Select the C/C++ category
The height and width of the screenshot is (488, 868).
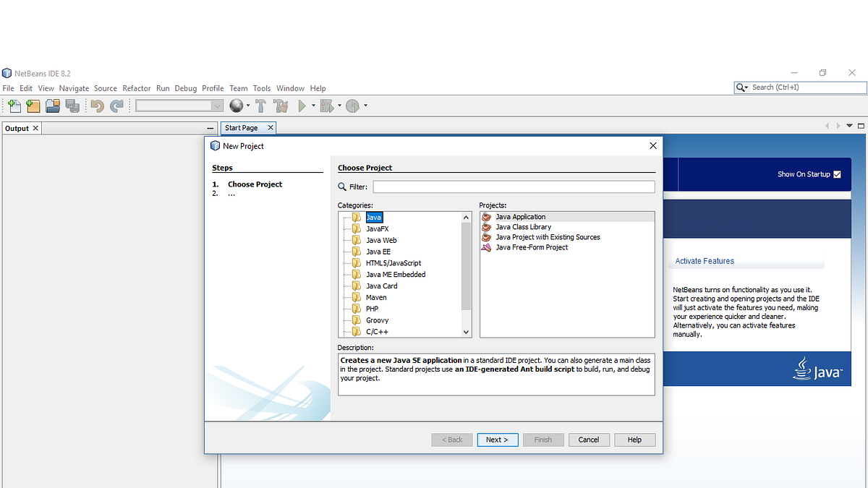[x=378, y=332]
